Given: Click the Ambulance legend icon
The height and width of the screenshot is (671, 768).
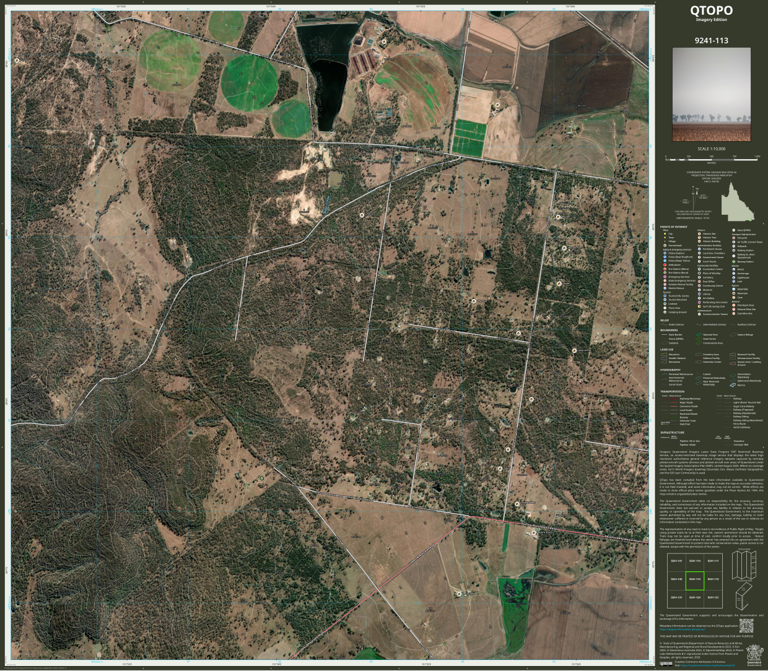Looking at the screenshot, I should click(665, 265).
